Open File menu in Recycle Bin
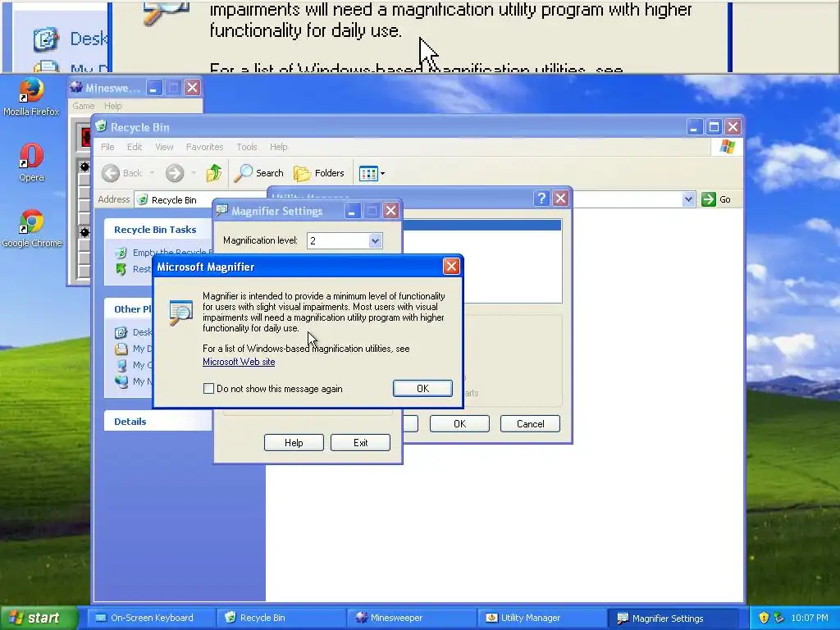 [107, 147]
